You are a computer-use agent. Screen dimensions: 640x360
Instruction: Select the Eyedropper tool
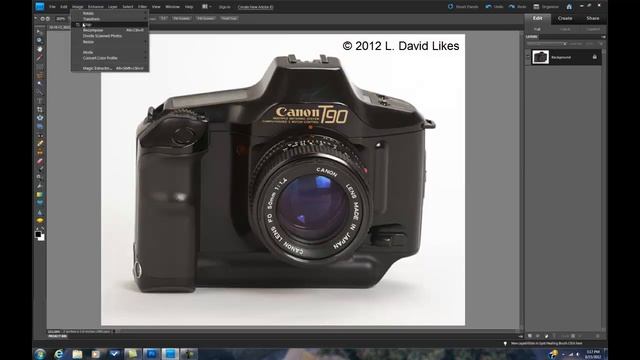point(40,58)
